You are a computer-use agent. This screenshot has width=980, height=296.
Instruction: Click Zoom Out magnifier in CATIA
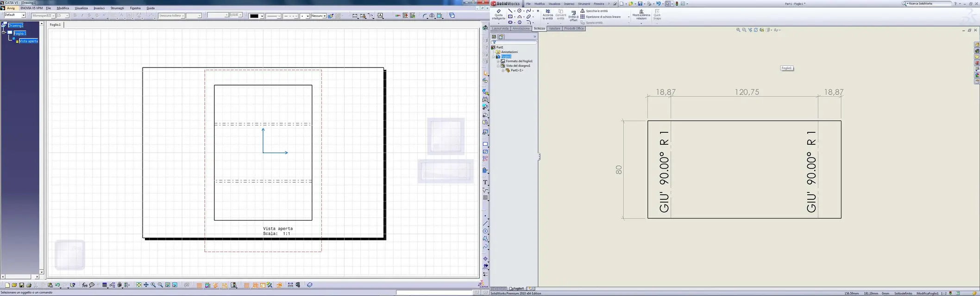[x=160, y=285]
